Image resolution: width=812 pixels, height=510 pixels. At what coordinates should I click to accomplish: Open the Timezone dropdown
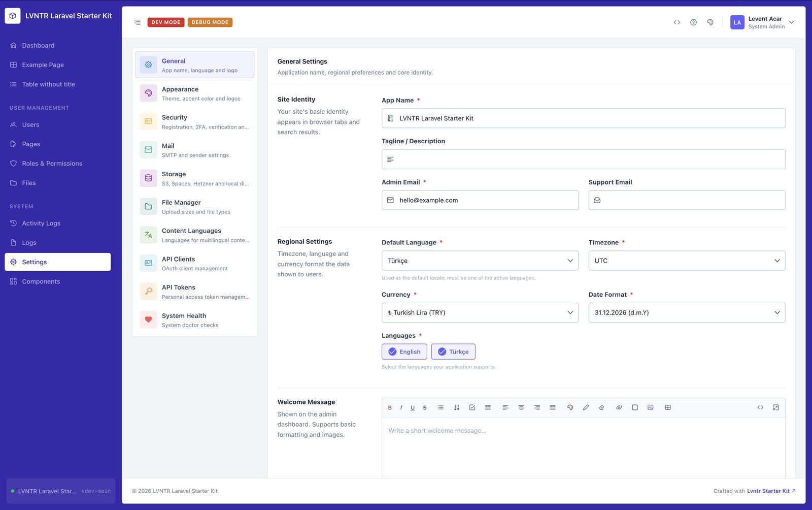687,261
